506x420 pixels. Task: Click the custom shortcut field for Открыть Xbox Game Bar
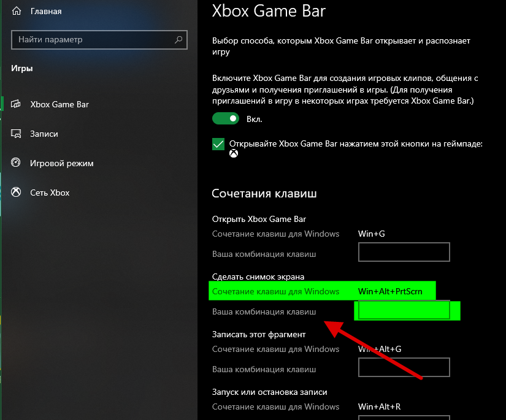tap(404, 252)
